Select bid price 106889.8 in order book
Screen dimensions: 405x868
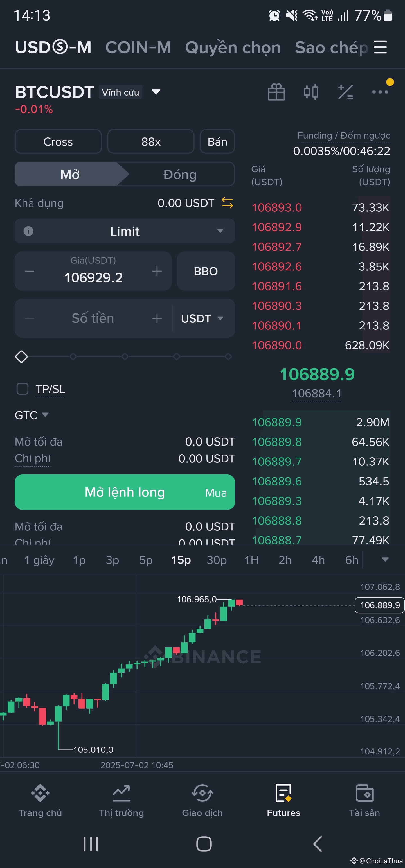click(x=277, y=442)
